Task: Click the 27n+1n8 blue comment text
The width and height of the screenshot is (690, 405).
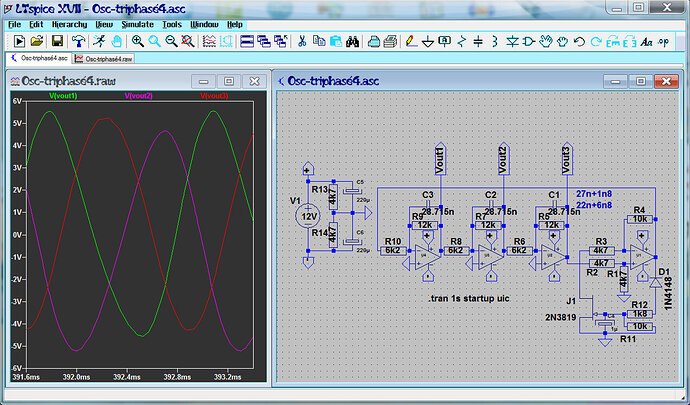Action: click(594, 194)
